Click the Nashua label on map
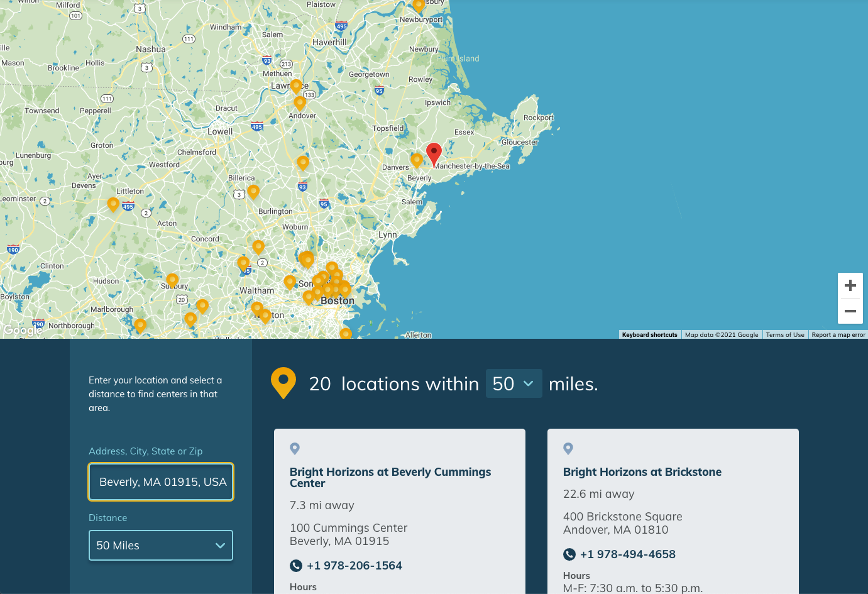The height and width of the screenshot is (594, 868). click(151, 49)
